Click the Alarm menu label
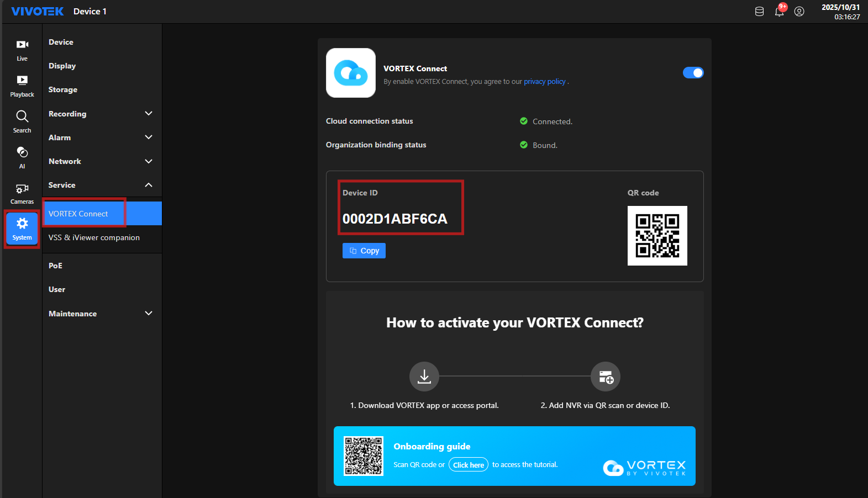 (x=60, y=137)
